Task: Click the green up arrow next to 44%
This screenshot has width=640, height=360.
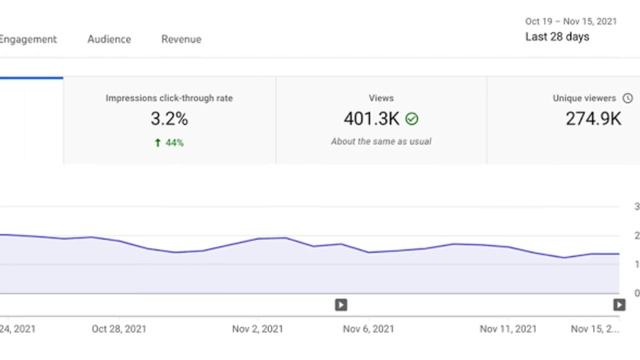Action: [158, 142]
